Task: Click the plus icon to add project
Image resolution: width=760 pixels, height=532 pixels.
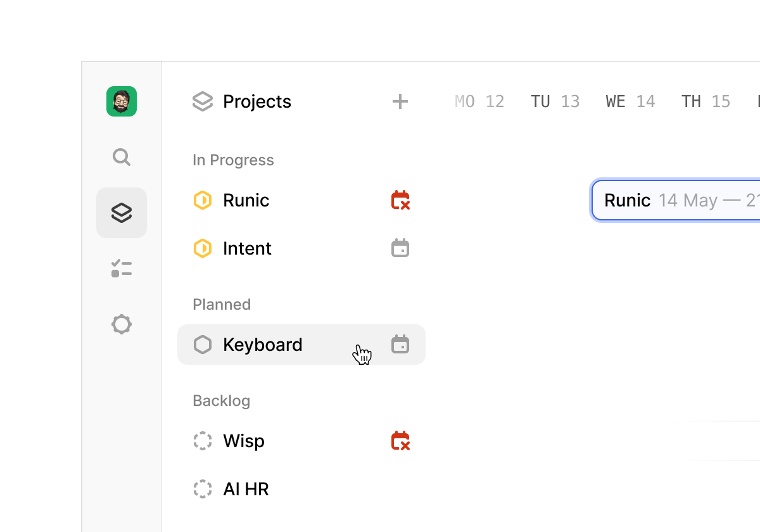Action: pyautogui.click(x=400, y=101)
